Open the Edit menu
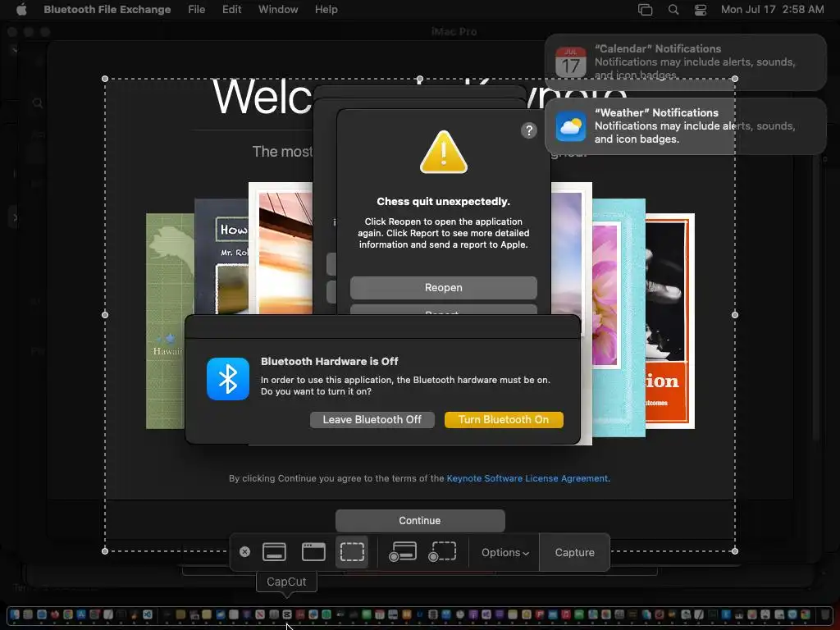 pos(232,9)
